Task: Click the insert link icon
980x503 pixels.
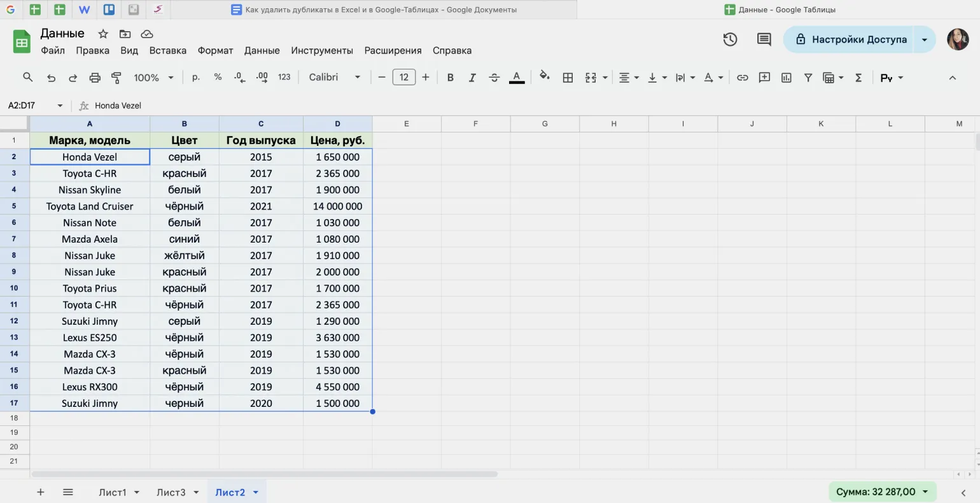Action: pyautogui.click(x=742, y=78)
